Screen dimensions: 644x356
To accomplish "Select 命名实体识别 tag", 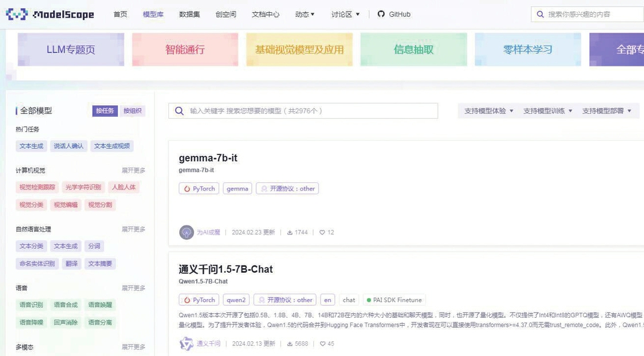I will pyautogui.click(x=37, y=263).
